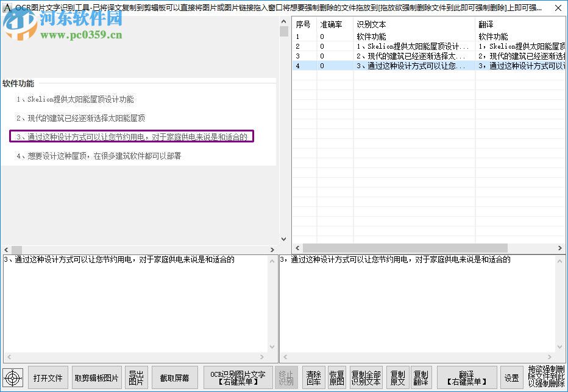This screenshot has height=392, width=568.
Task: Export the image using 导出图片
Action: [136, 377]
